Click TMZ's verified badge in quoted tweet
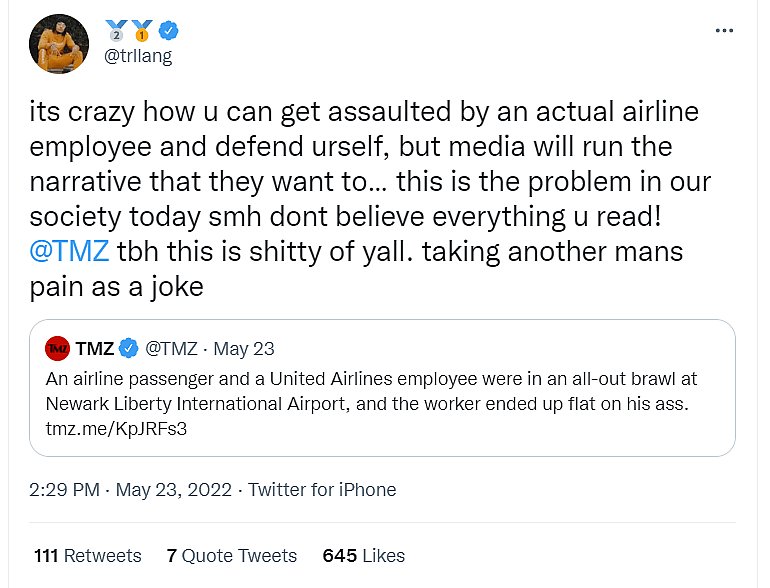 (129, 348)
